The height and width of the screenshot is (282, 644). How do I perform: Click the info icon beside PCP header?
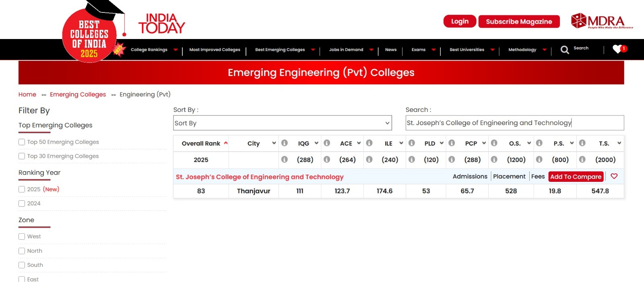pos(452,143)
